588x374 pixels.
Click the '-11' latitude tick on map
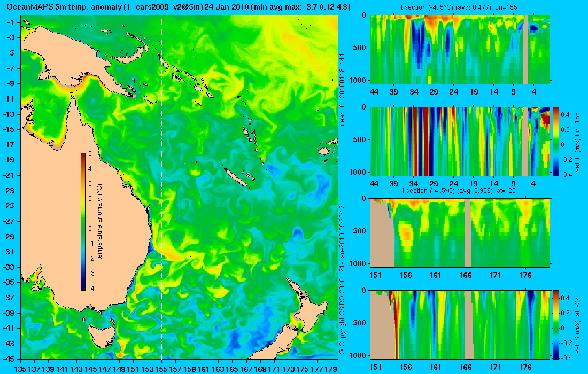tap(9, 99)
